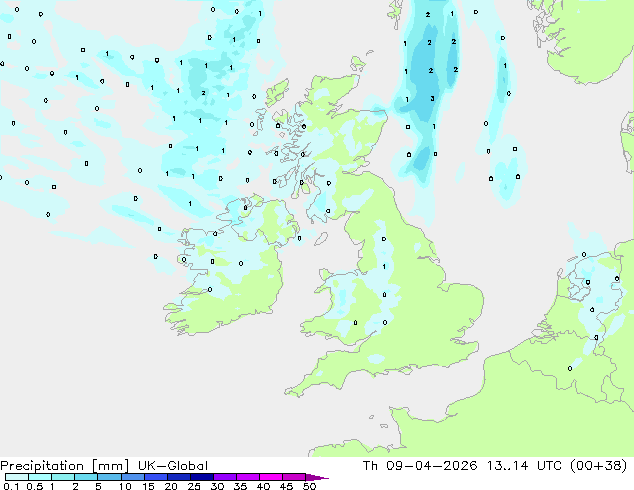Click the 2–5 mm legend color swatch
The image size is (634, 490).
click(x=86, y=477)
